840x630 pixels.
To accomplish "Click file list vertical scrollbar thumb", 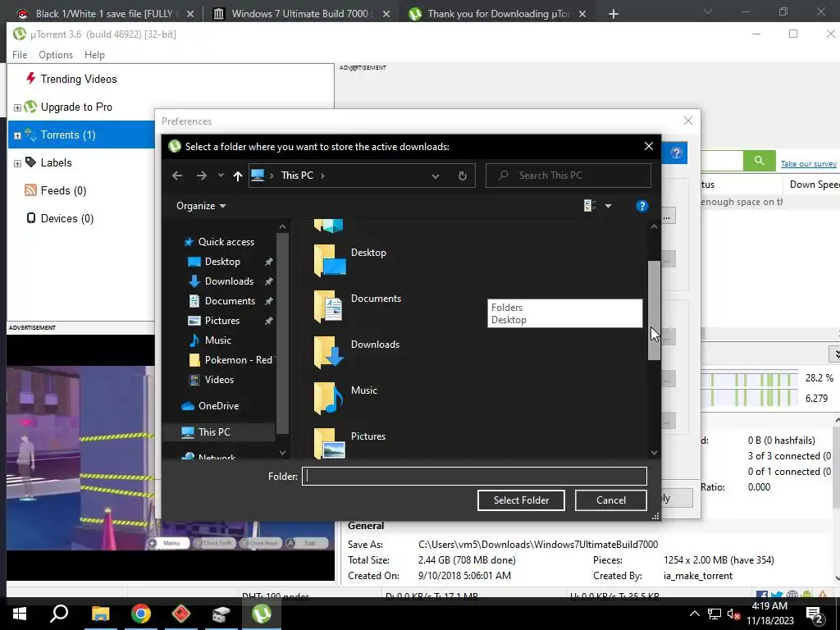I will click(x=654, y=311).
